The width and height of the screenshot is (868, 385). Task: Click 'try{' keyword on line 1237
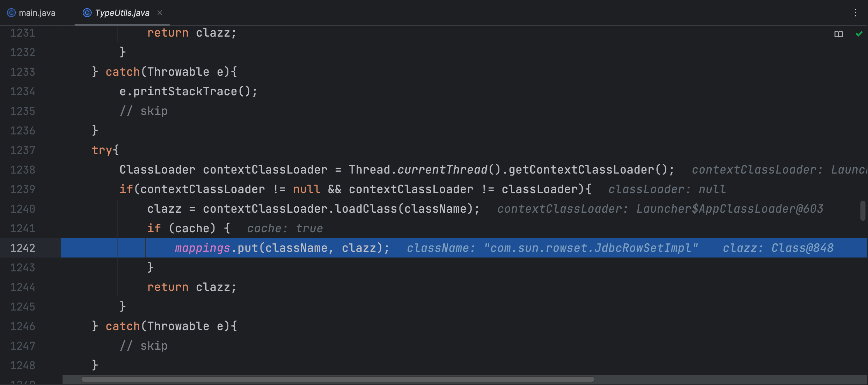[x=105, y=150]
